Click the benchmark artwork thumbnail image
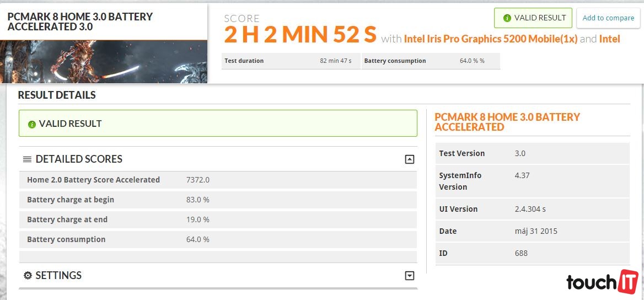The image size is (644, 300). [x=104, y=62]
